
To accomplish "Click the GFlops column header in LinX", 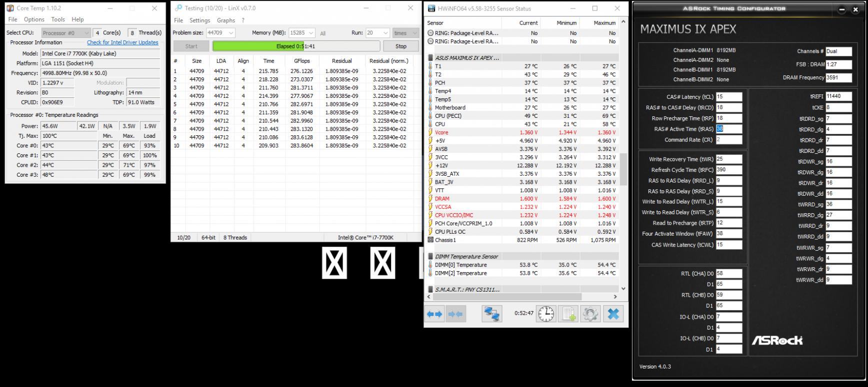I will tap(302, 61).
